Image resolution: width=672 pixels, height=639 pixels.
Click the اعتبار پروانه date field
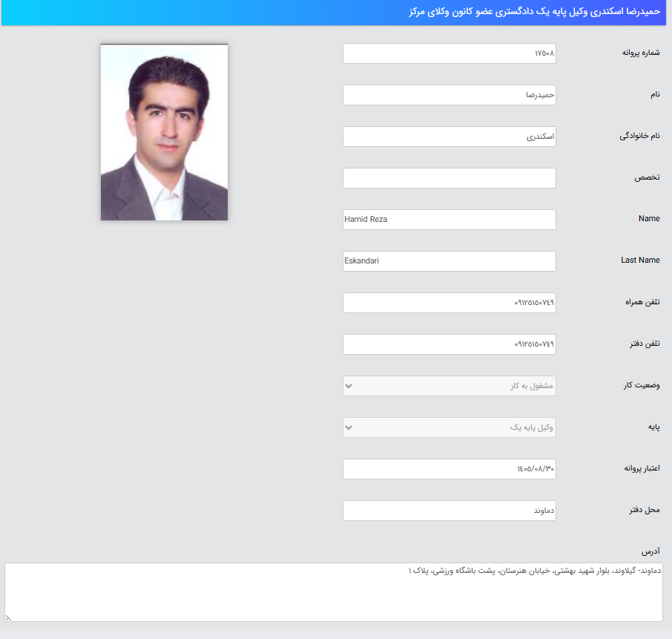[449, 469]
